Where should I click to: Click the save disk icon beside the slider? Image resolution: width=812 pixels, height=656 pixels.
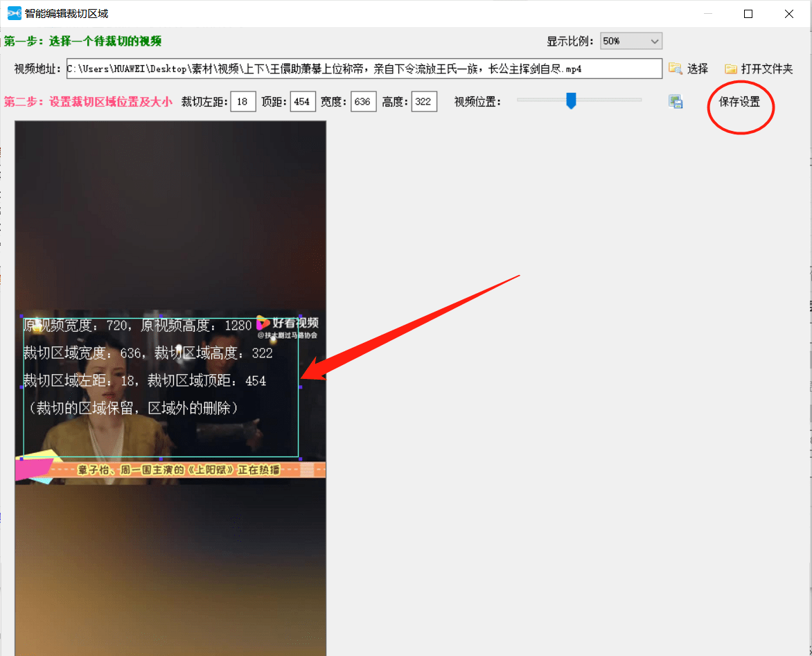pos(676,102)
